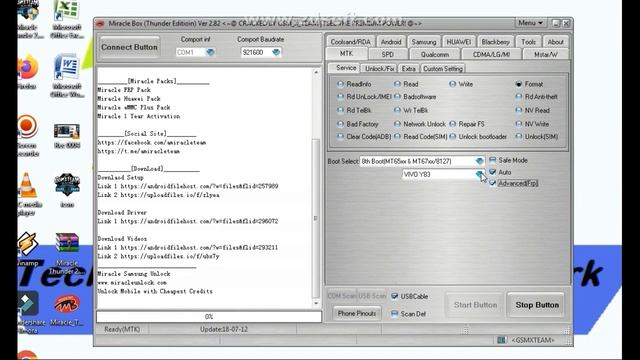The image size is (640, 360).
Task: Open the GSM team 'icons' desktop item
Action: click(67, 190)
